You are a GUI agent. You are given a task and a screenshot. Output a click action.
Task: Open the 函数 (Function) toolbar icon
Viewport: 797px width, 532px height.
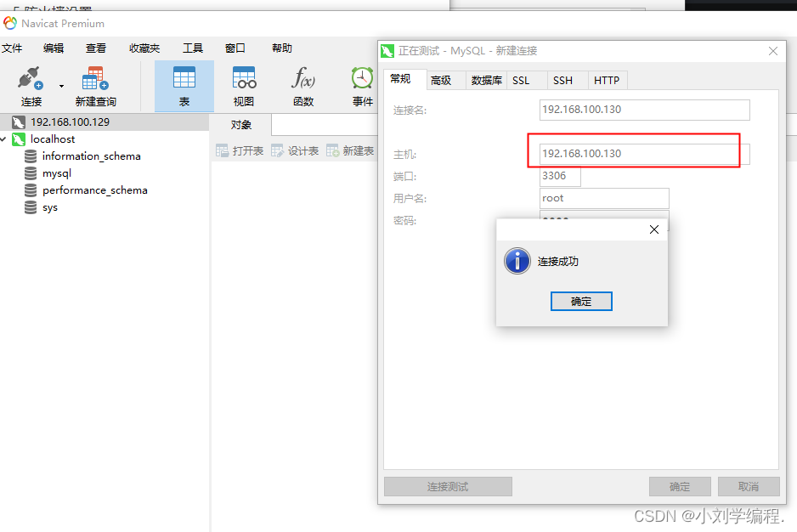click(x=303, y=87)
